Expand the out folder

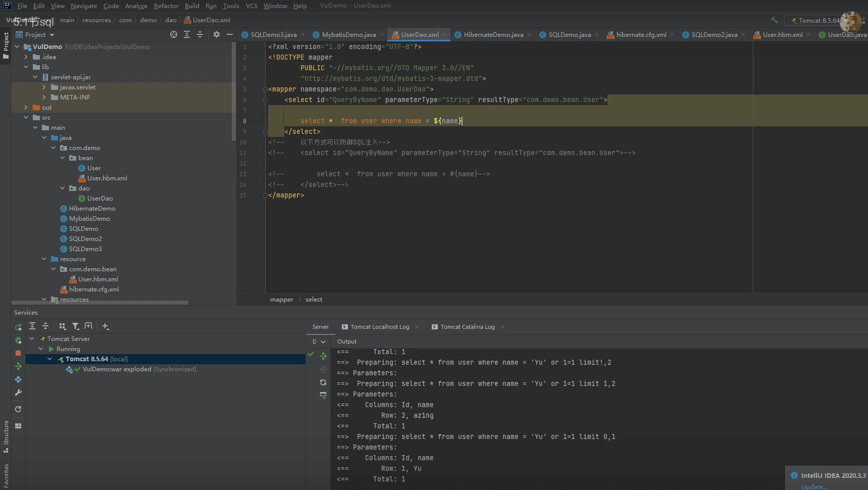click(x=26, y=108)
